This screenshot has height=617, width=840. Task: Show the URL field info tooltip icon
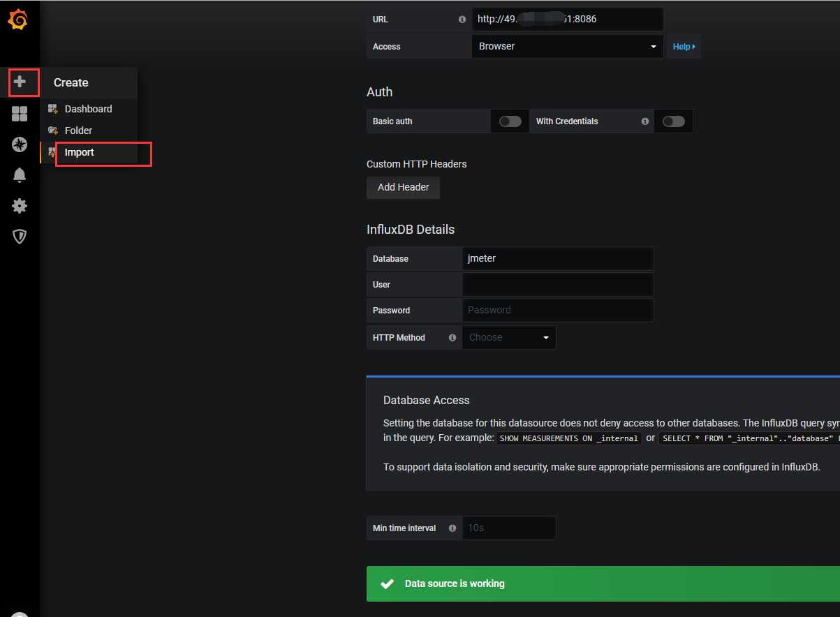click(x=462, y=20)
